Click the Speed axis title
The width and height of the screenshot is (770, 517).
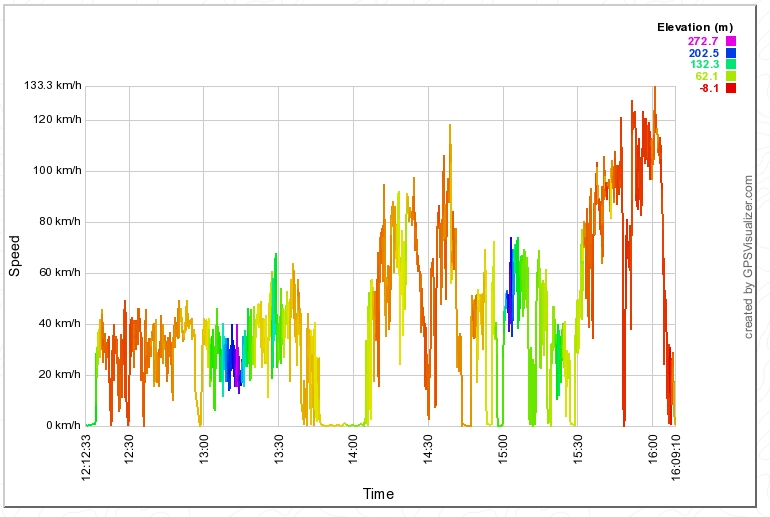click(14, 256)
